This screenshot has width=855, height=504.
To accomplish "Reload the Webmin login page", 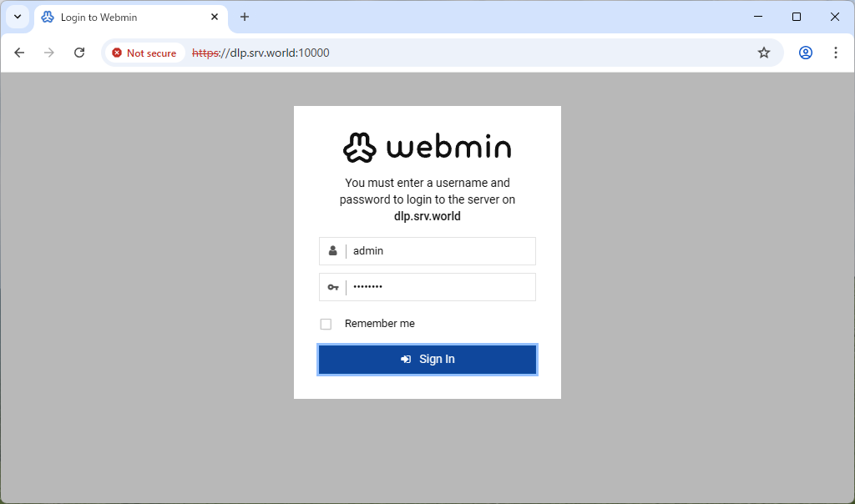I will (79, 53).
